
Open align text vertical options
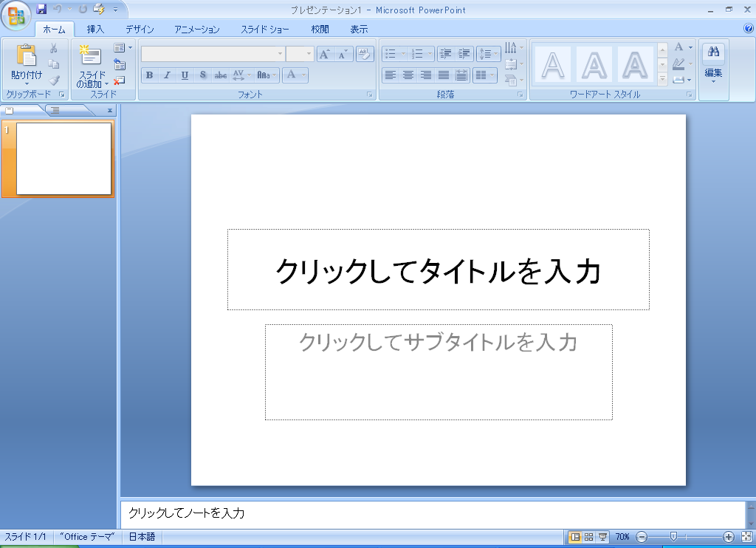coord(514,64)
